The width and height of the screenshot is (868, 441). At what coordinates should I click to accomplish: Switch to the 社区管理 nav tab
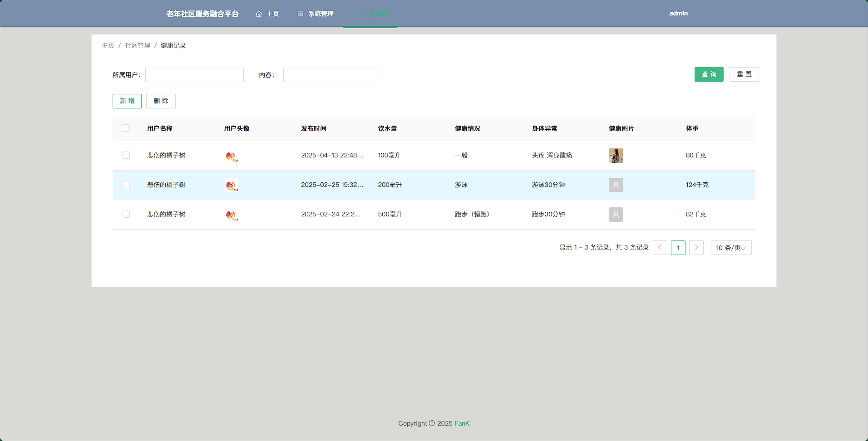[x=370, y=14]
